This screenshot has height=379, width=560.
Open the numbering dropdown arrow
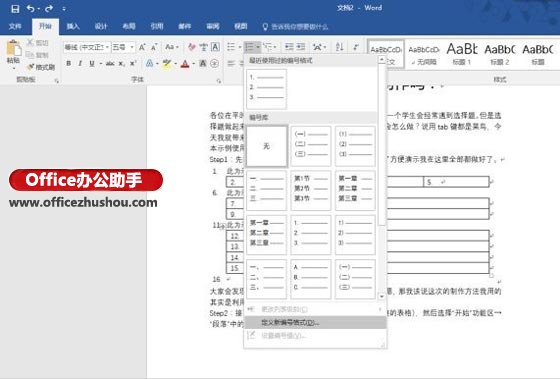coord(258,47)
